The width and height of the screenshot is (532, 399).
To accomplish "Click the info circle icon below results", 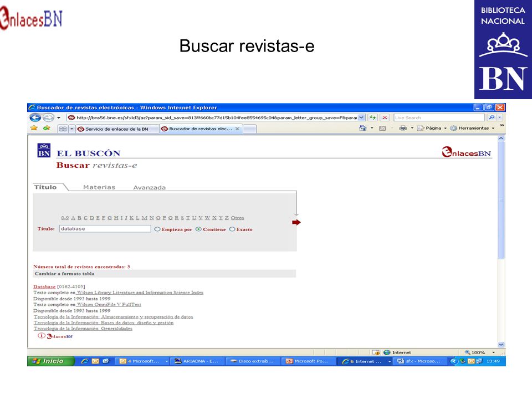I will (41, 336).
